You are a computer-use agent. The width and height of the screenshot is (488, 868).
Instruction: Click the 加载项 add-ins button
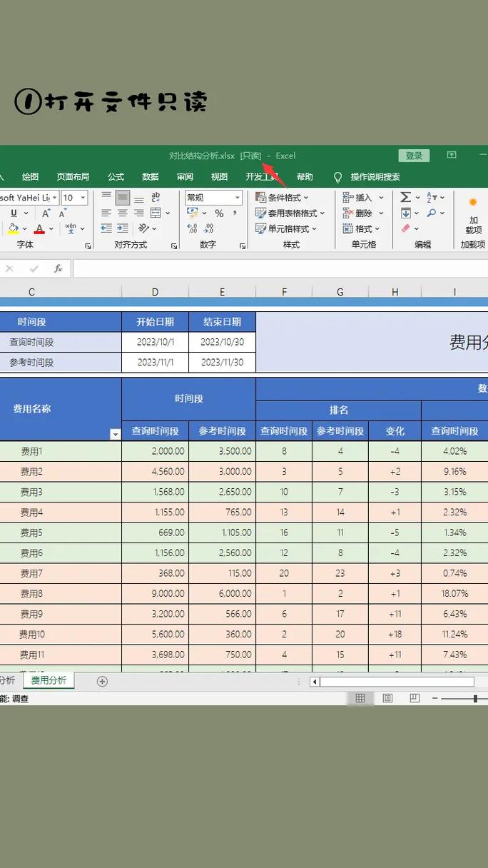click(x=473, y=216)
